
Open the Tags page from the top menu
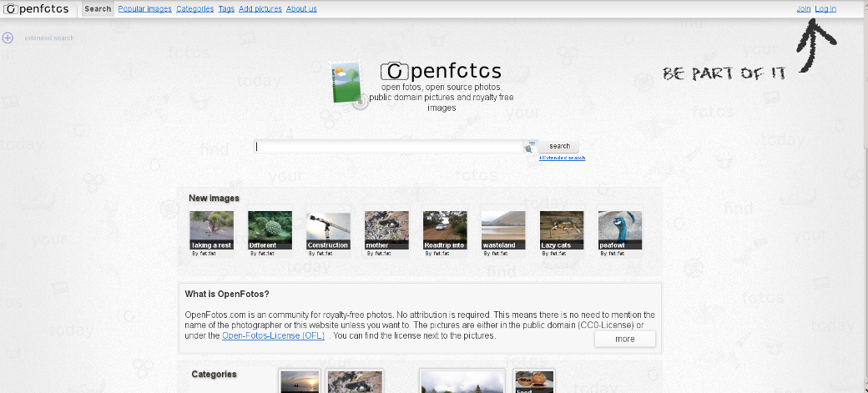pyautogui.click(x=226, y=9)
